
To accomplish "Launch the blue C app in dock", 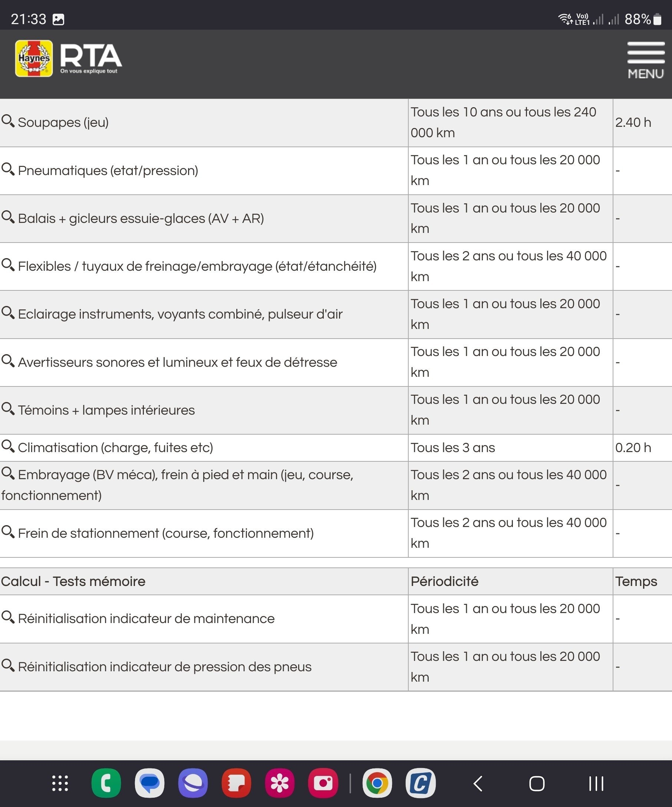I will click(x=421, y=783).
